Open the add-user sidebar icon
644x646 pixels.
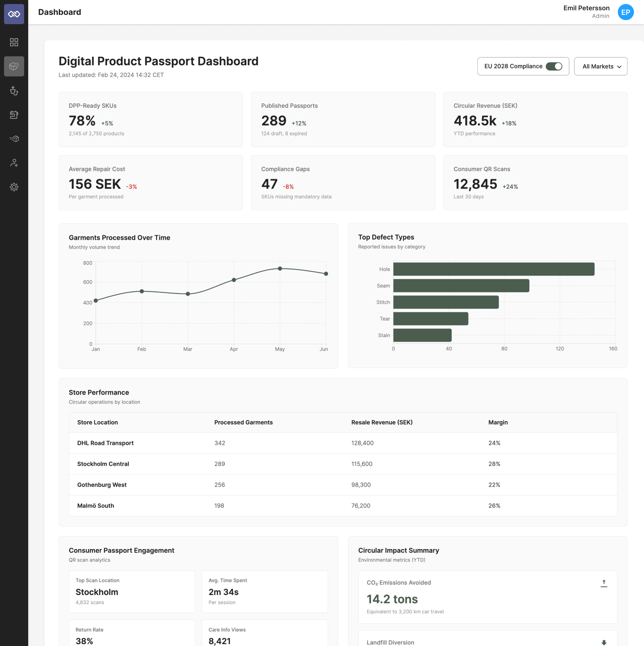tap(14, 163)
